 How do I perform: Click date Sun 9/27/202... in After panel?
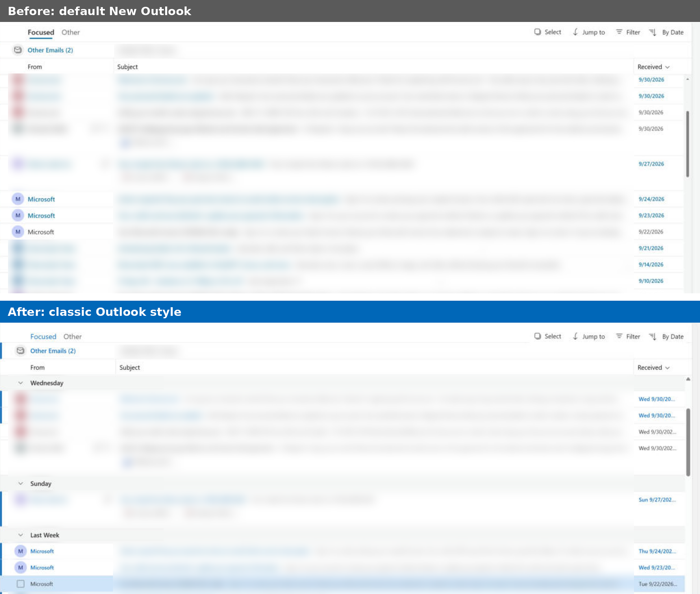tap(657, 500)
